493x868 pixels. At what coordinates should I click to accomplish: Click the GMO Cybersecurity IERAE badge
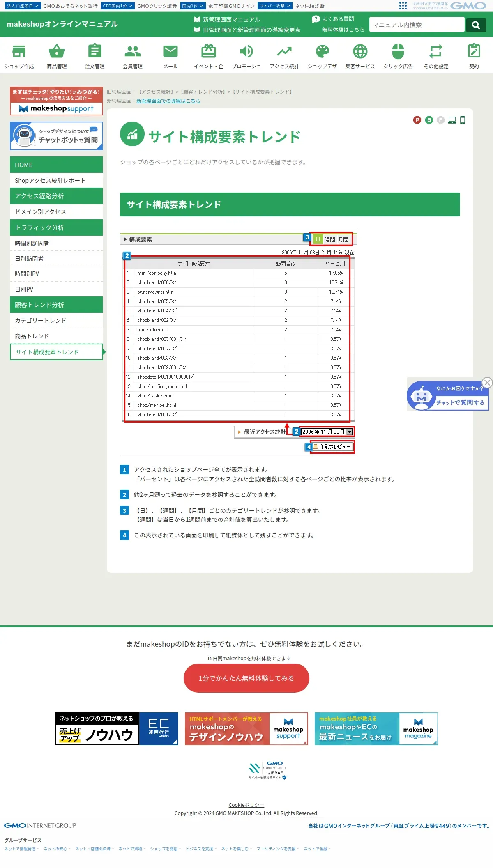pos(267,770)
